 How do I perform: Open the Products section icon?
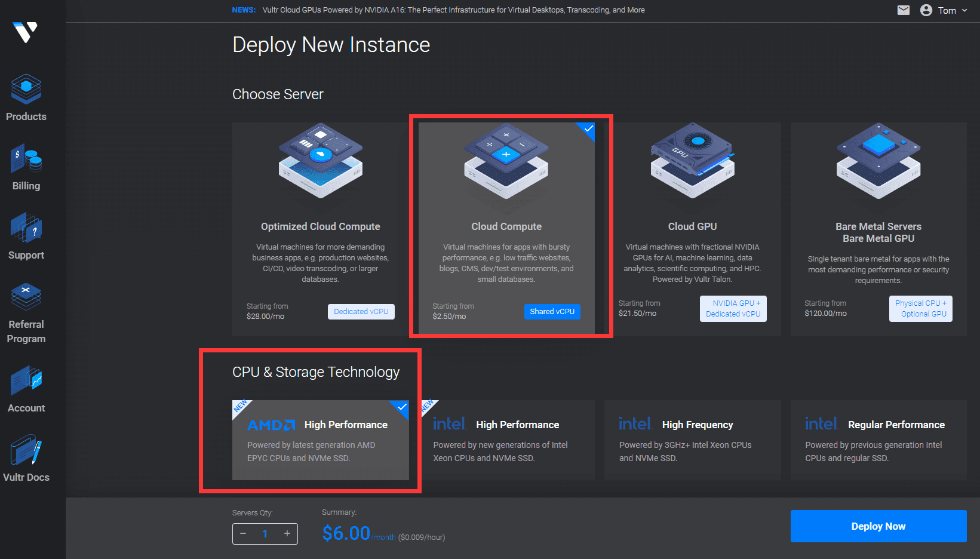point(26,89)
